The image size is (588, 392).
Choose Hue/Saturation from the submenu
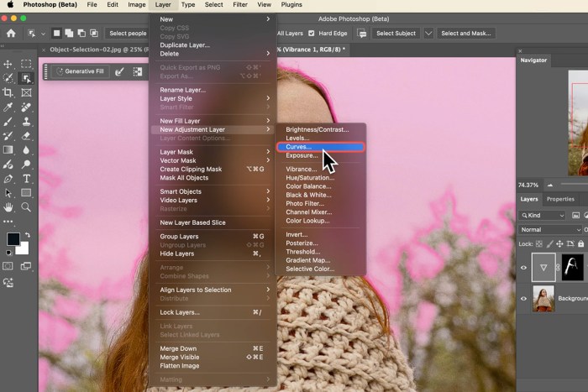click(320, 178)
